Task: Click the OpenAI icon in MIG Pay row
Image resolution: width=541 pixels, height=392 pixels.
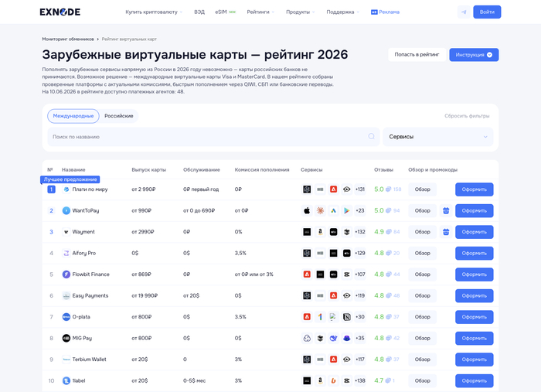Action: (307, 338)
